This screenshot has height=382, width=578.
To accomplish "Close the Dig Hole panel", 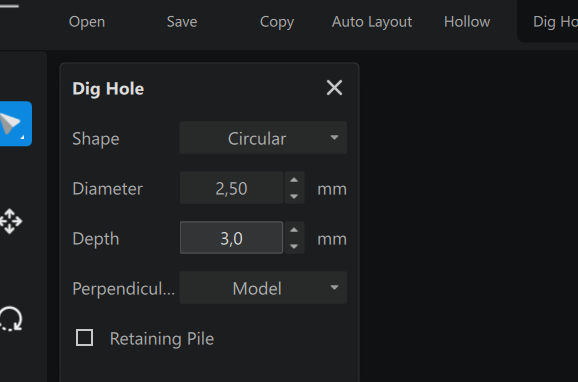I will (x=334, y=88).
